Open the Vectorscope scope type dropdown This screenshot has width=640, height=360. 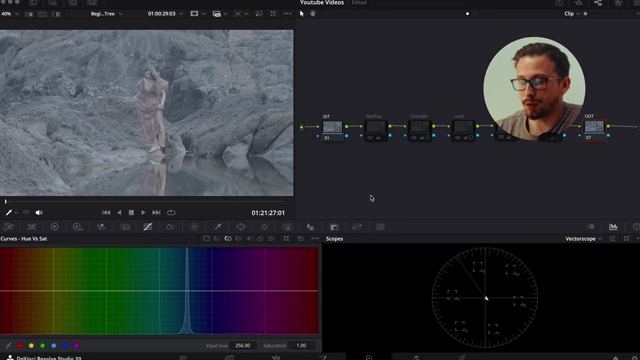[583, 239]
